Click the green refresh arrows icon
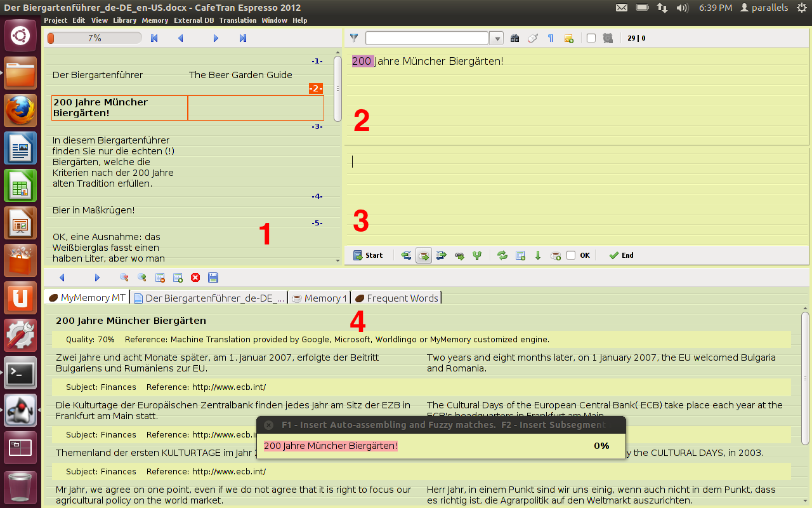The image size is (812, 508). (502, 255)
